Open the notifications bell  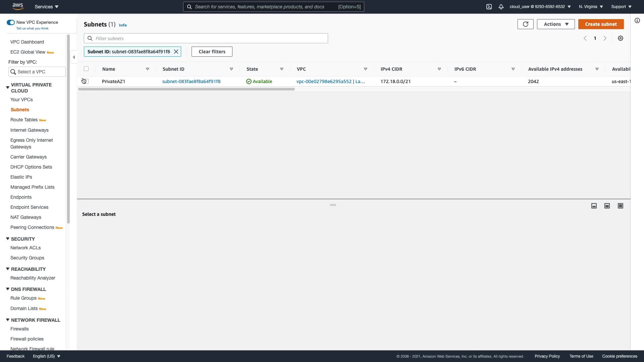point(501,7)
